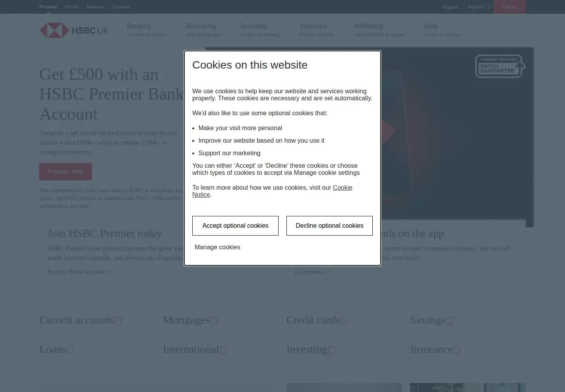Click the chevron beside Premier Bank Account
Viewport: 565px width, 392px height.
click(x=109, y=272)
